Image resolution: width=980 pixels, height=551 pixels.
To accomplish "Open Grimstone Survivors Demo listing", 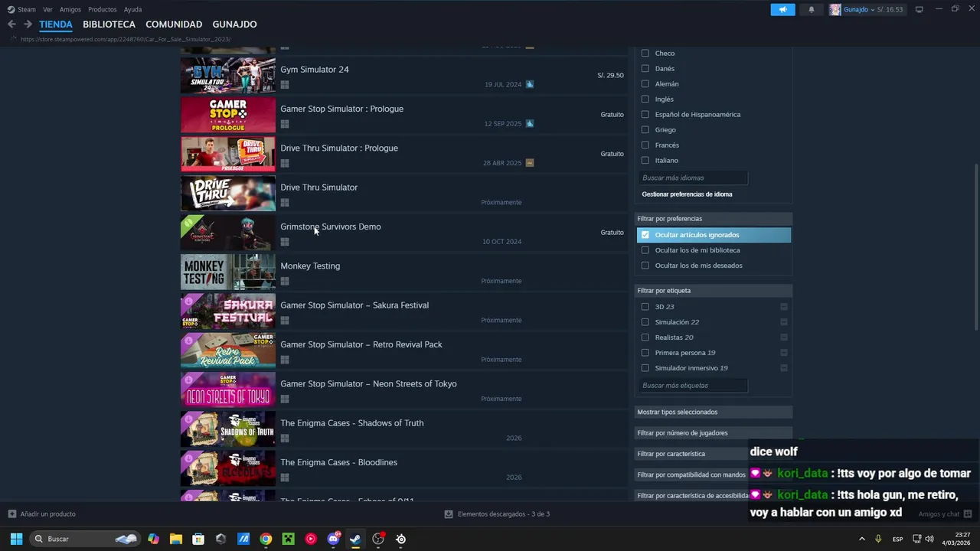I will [404, 233].
